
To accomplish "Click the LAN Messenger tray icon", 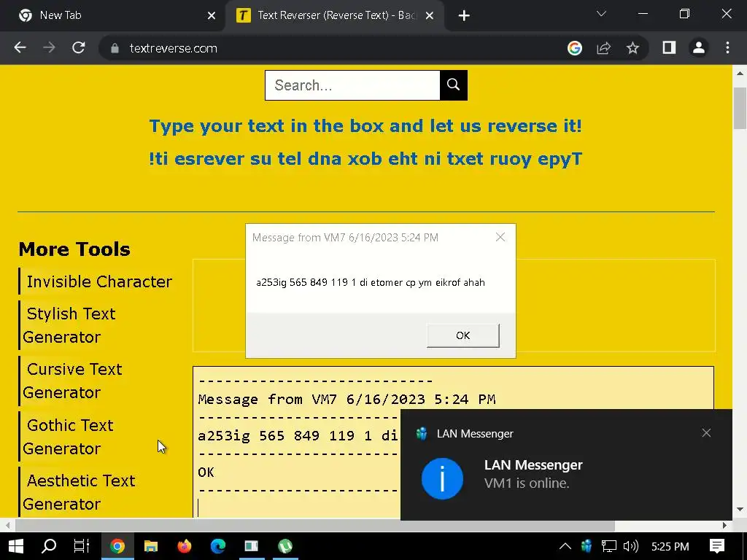I will click(x=587, y=545).
